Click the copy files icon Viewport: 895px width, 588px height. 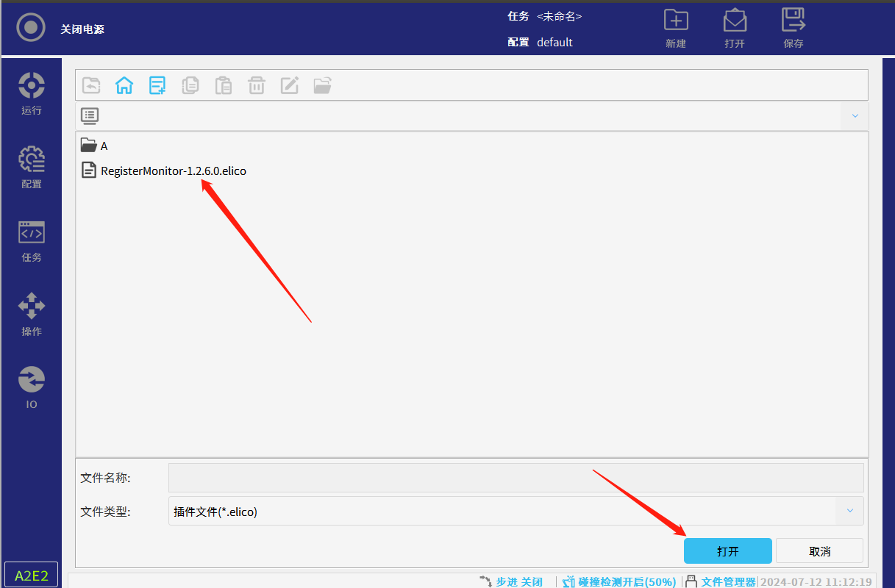190,85
